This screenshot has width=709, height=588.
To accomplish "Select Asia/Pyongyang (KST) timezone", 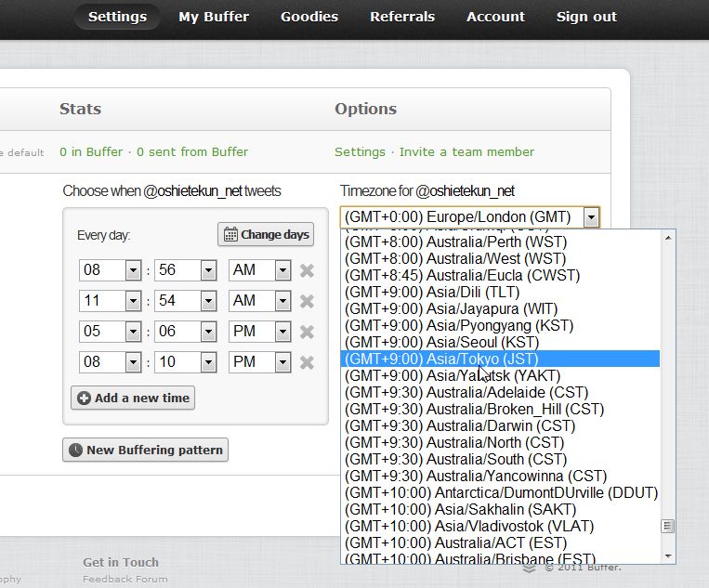I will pyautogui.click(x=500, y=325).
